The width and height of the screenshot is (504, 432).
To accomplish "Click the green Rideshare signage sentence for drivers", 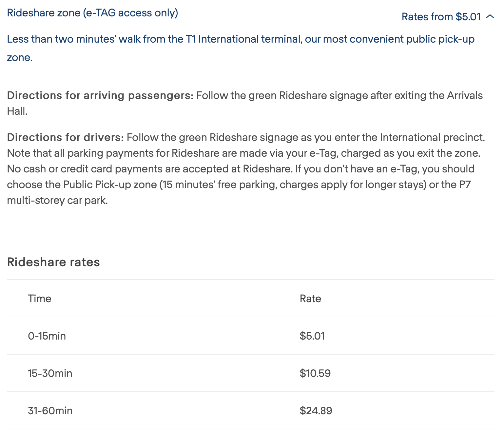I will click(x=306, y=137).
